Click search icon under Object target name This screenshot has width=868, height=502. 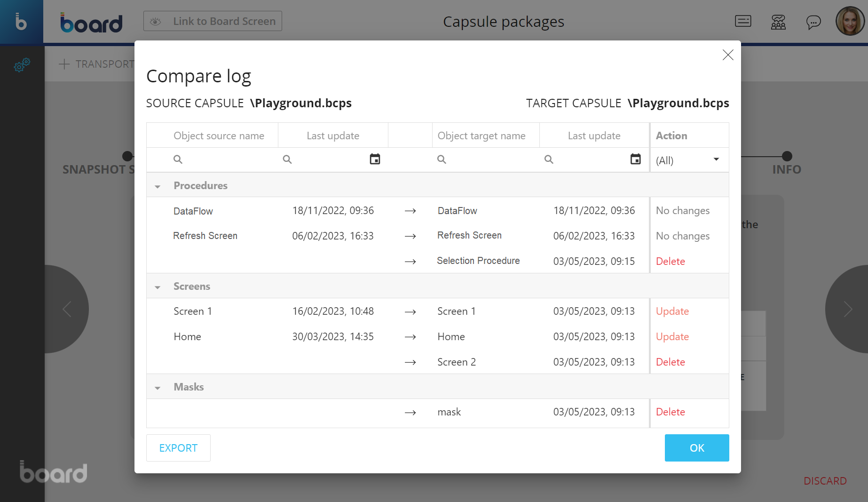pyautogui.click(x=442, y=159)
